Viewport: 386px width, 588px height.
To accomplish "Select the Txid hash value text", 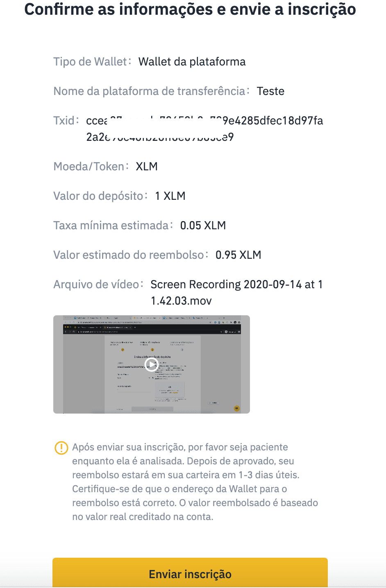I will click(x=204, y=129).
